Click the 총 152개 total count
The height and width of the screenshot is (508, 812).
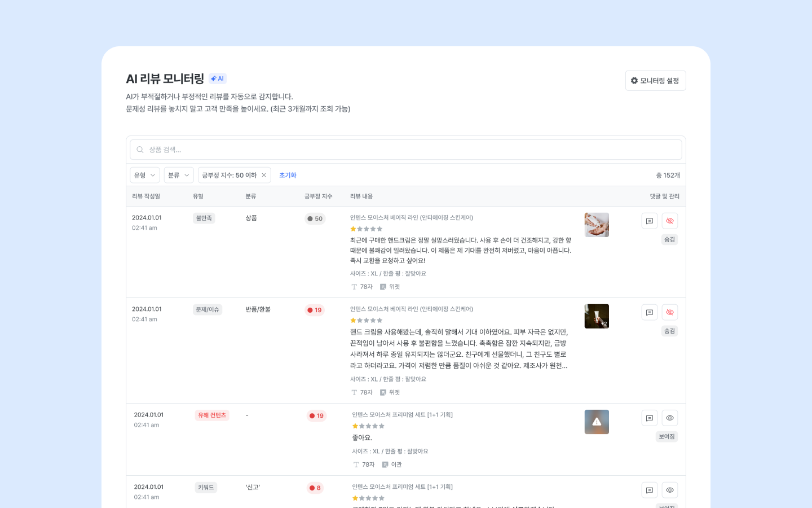click(668, 176)
